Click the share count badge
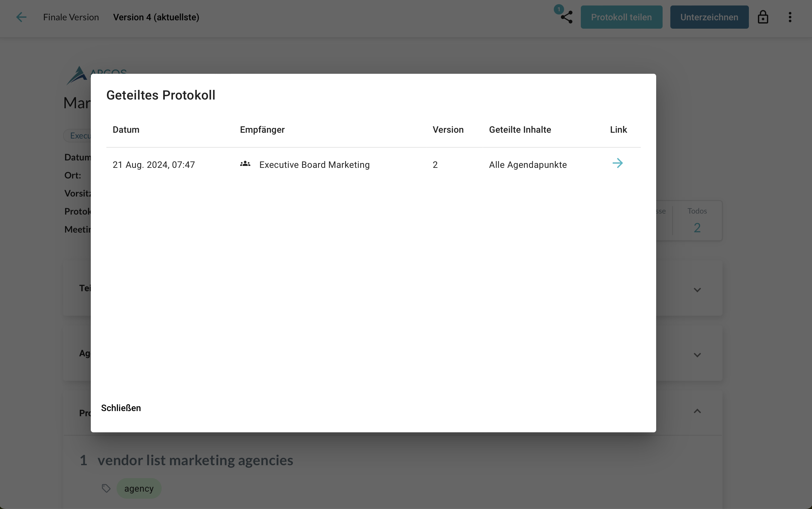 tap(559, 9)
